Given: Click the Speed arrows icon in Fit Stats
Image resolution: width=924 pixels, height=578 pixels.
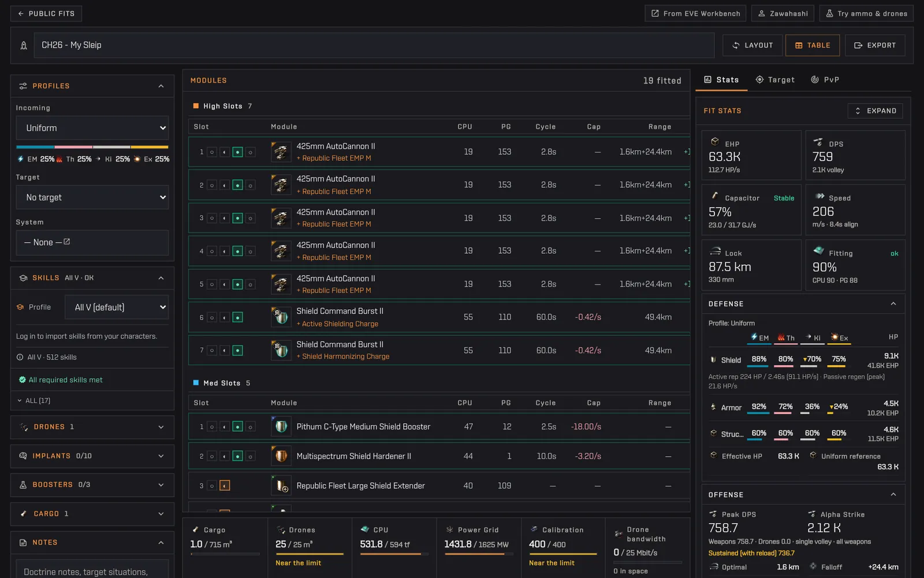Looking at the screenshot, I should tap(819, 196).
